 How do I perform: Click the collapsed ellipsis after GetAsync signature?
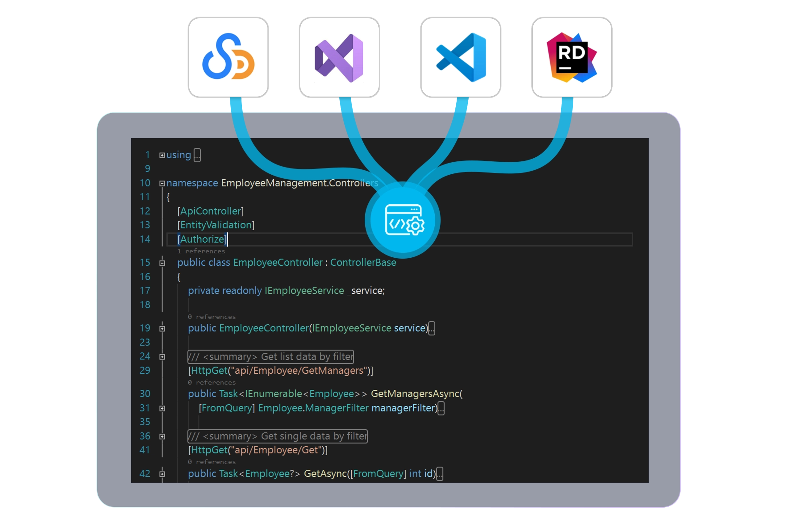[439, 474]
